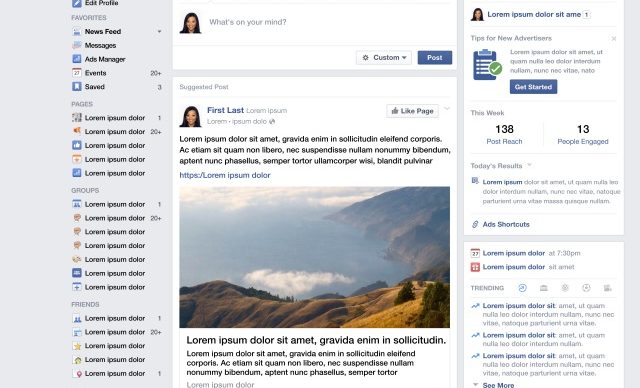Open the suggested post options chevron

447,109
